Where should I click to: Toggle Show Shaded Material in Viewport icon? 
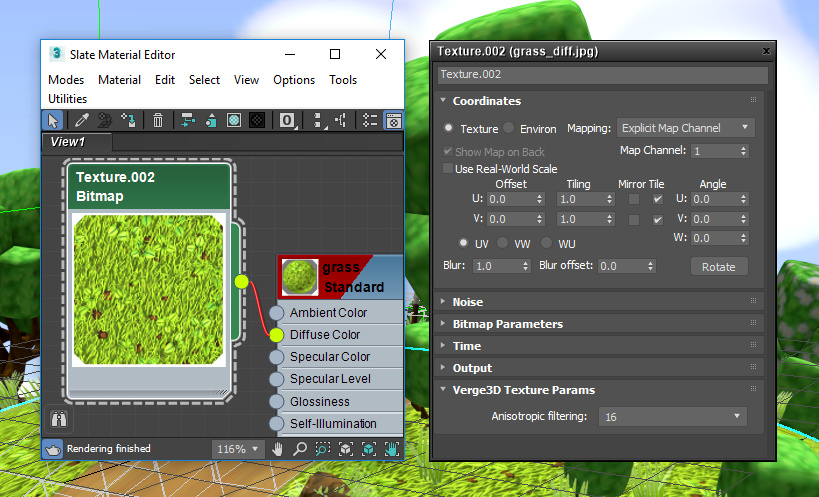coord(234,121)
